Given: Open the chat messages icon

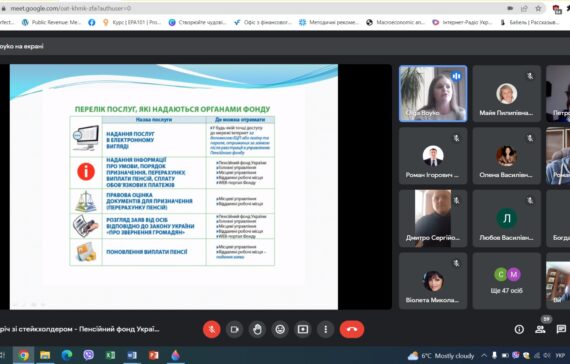Looking at the screenshot, I should pyautogui.click(x=561, y=329).
